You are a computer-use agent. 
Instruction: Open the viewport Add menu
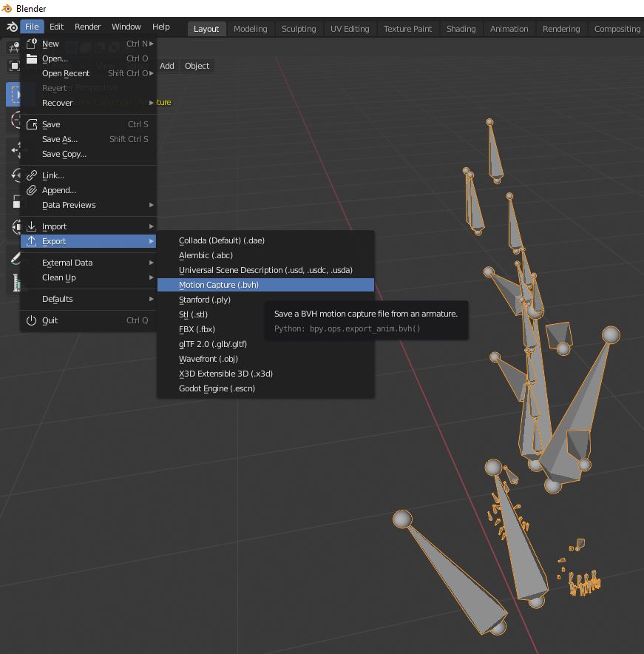pos(167,66)
